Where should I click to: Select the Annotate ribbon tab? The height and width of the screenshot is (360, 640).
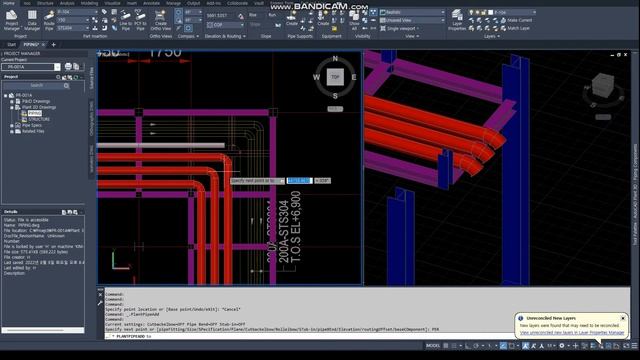click(151, 3)
